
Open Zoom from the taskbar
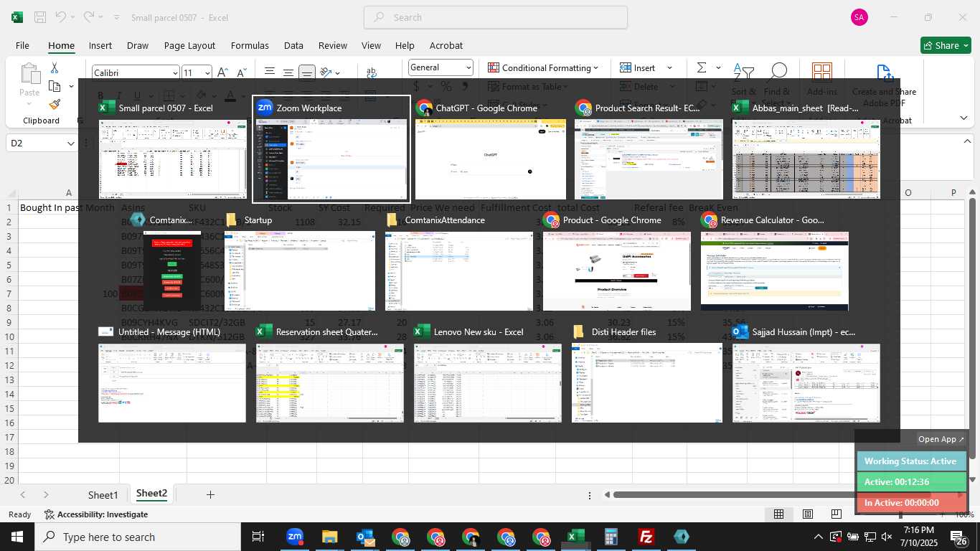(x=294, y=537)
